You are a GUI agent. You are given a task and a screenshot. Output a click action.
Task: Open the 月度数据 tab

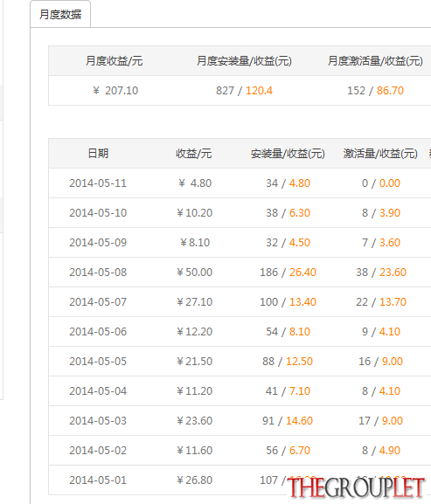(60, 15)
